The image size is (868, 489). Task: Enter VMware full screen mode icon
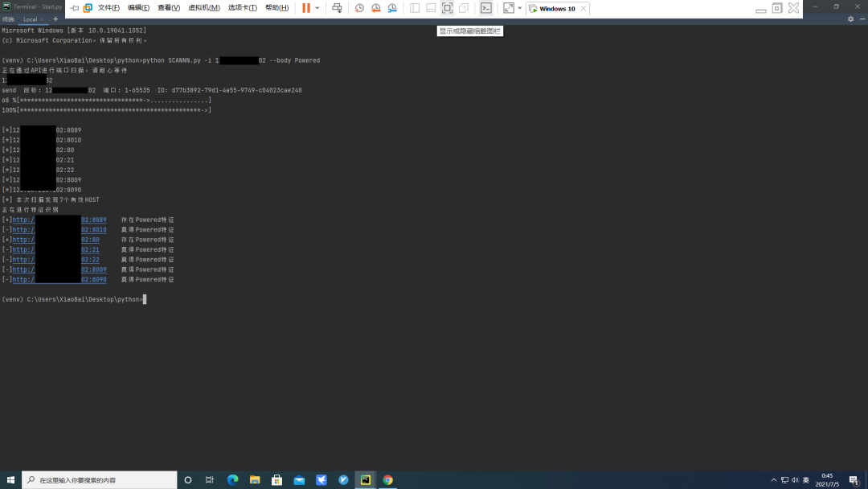click(x=447, y=8)
